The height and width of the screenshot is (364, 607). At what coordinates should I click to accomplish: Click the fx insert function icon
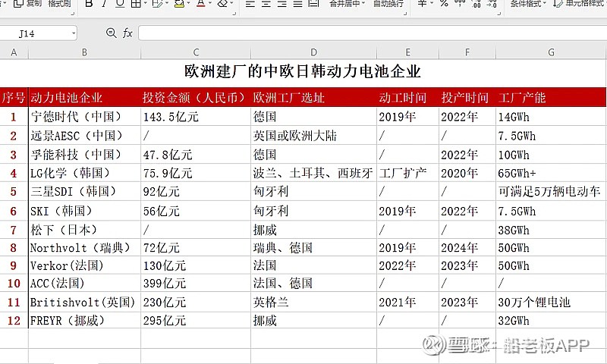[x=127, y=33]
